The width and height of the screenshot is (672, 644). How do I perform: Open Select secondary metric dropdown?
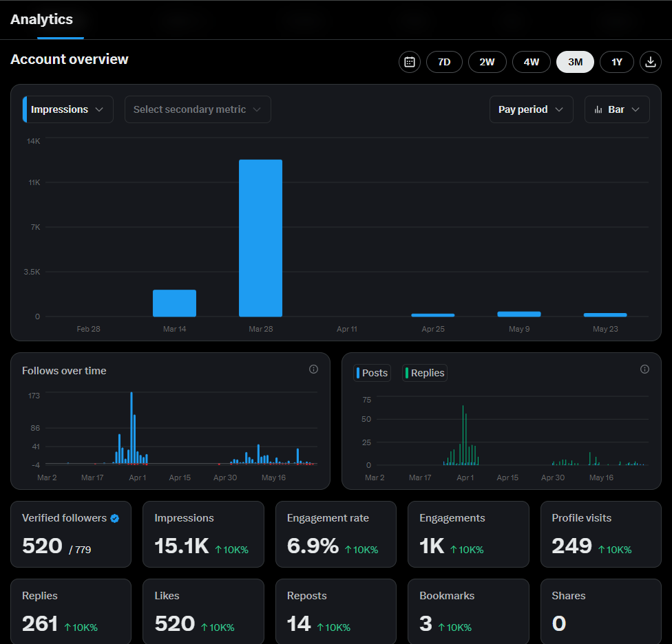[x=198, y=109]
